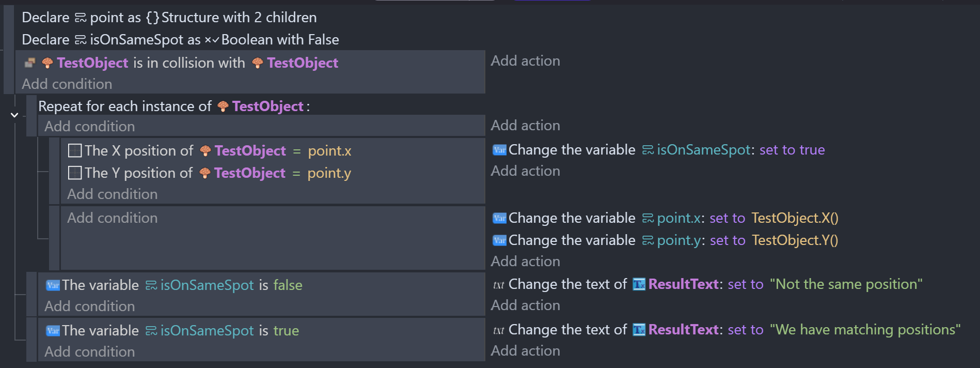This screenshot has height=368, width=980.
Task: Click Add action beside the collision event
Action: point(525,61)
